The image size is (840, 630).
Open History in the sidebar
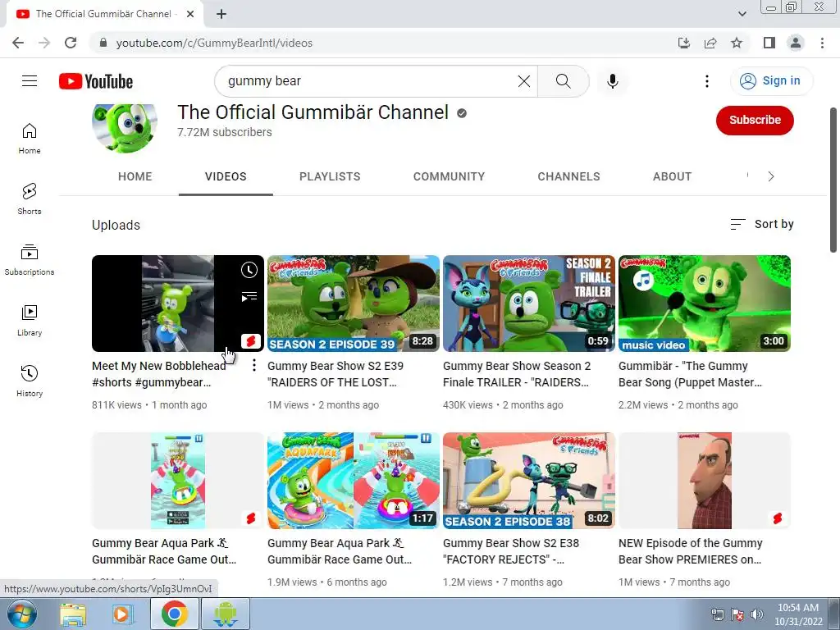30,381
